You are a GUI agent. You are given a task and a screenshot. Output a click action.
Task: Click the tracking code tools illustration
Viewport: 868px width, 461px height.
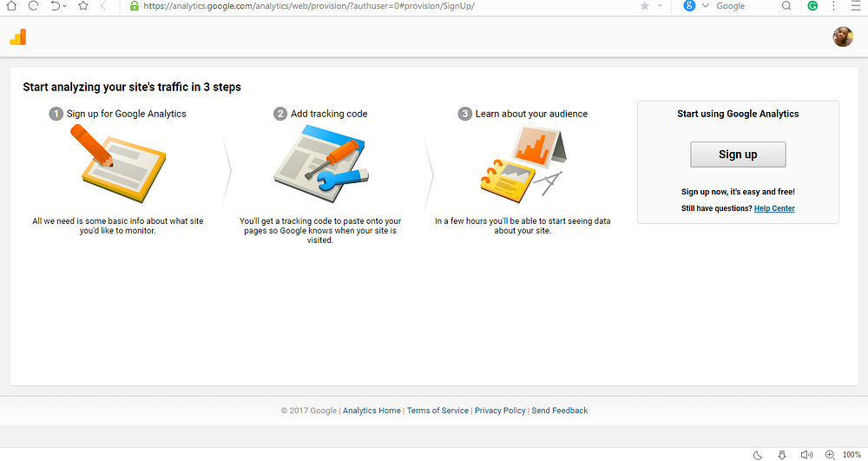point(321,164)
